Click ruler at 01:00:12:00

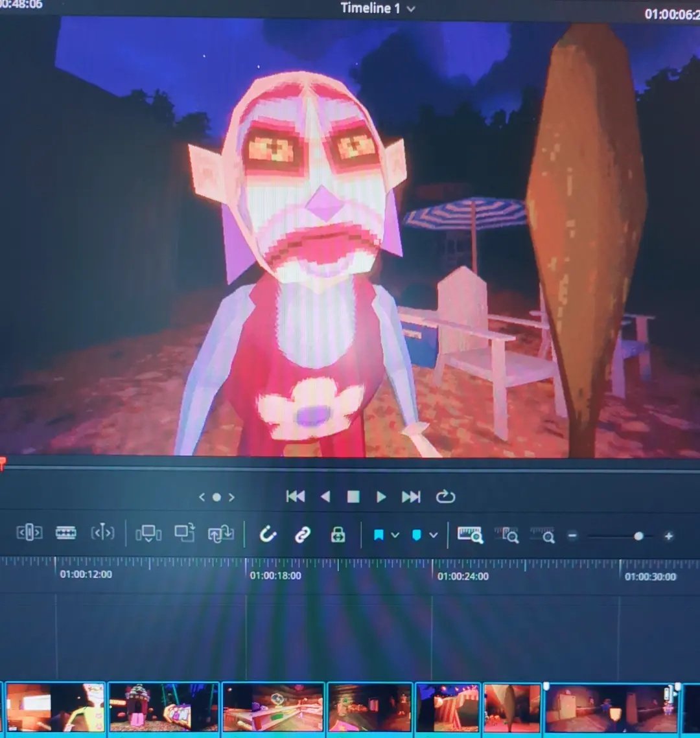click(86, 574)
